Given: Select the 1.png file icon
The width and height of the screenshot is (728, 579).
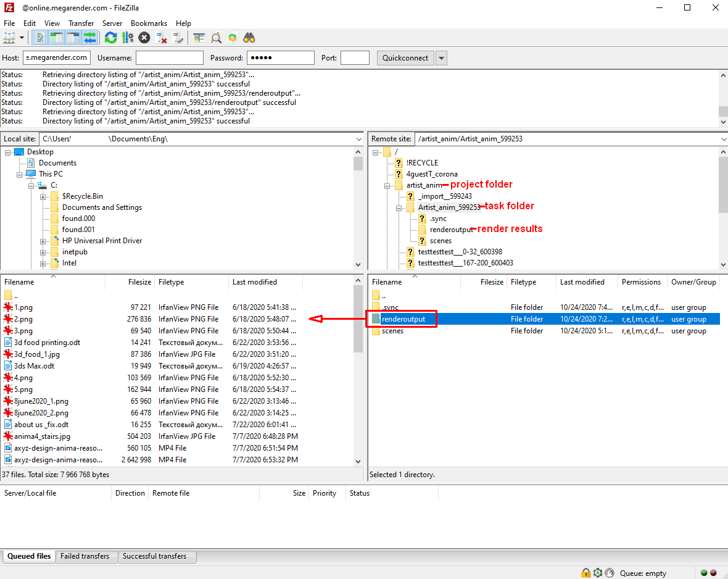Looking at the screenshot, I should (x=8, y=307).
